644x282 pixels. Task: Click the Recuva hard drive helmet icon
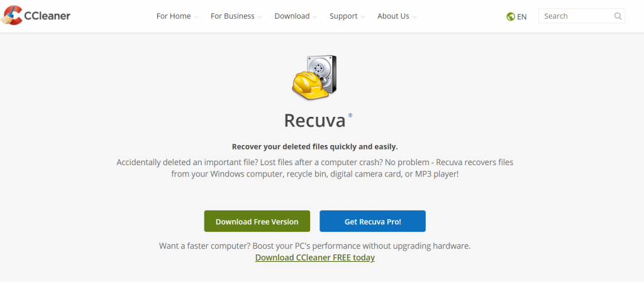pos(314,77)
